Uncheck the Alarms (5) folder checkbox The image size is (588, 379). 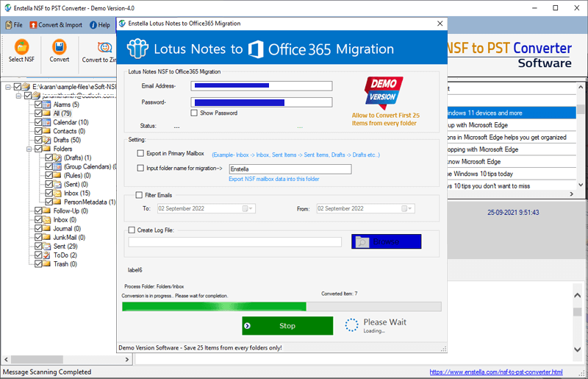click(38, 105)
